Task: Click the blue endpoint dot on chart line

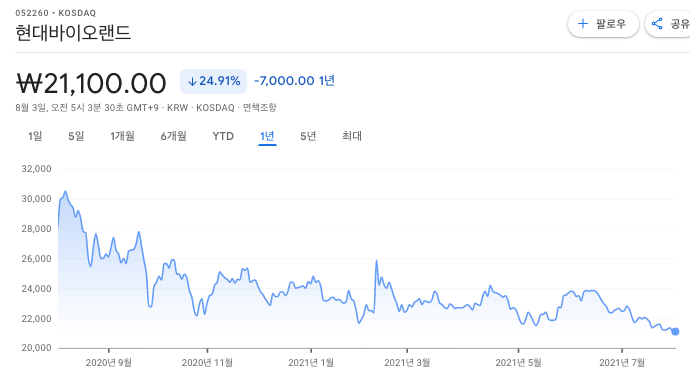Action: [x=675, y=332]
